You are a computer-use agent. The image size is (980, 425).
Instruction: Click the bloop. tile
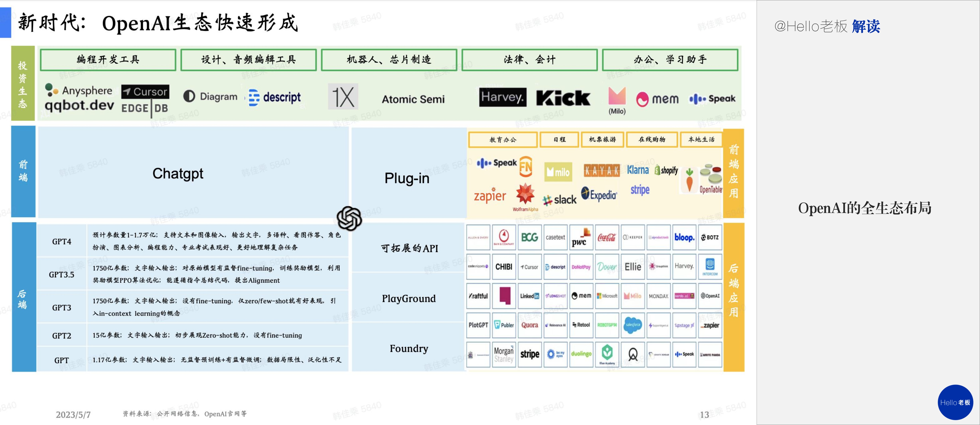tap(684, 237)
